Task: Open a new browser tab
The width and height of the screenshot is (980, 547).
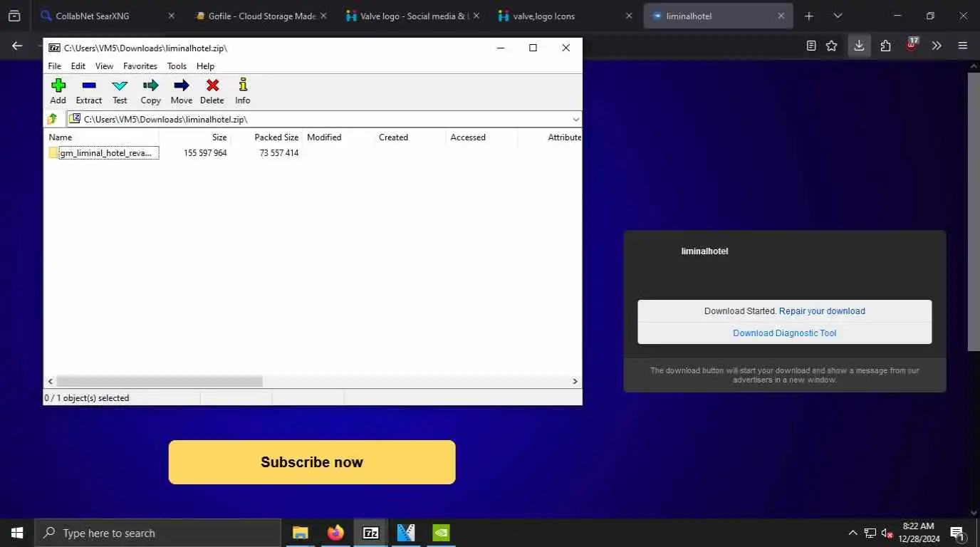Action: tap(809, 16)
